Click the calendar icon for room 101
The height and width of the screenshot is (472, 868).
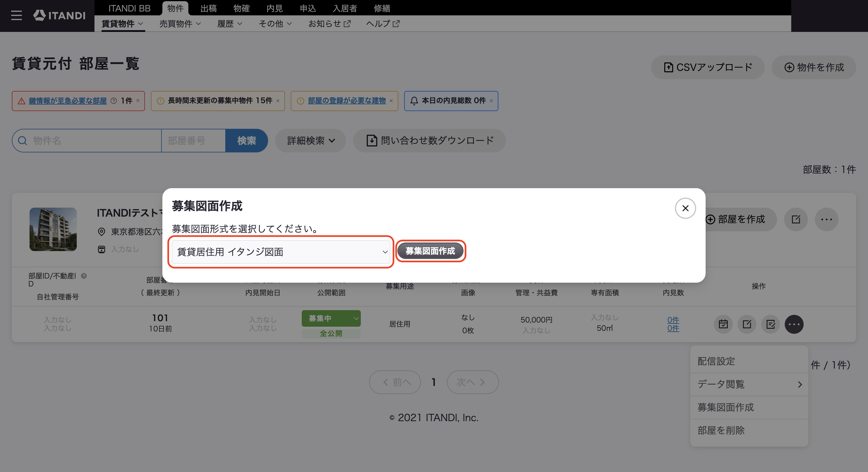[x=723, y=324]
